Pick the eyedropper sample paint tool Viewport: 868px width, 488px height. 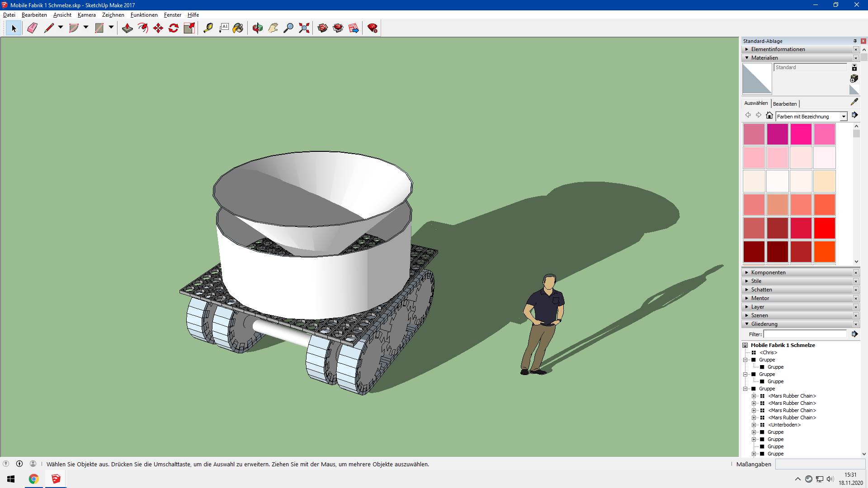point(854,102)
